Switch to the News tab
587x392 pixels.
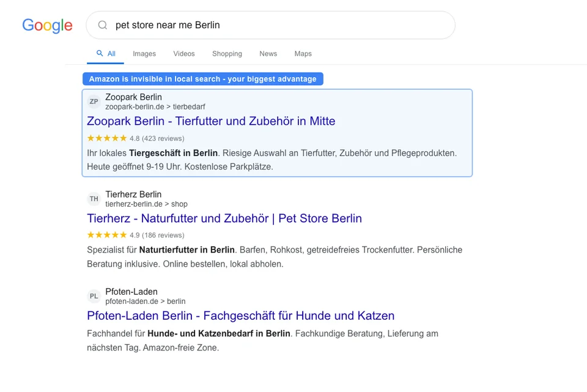point(268,54)
